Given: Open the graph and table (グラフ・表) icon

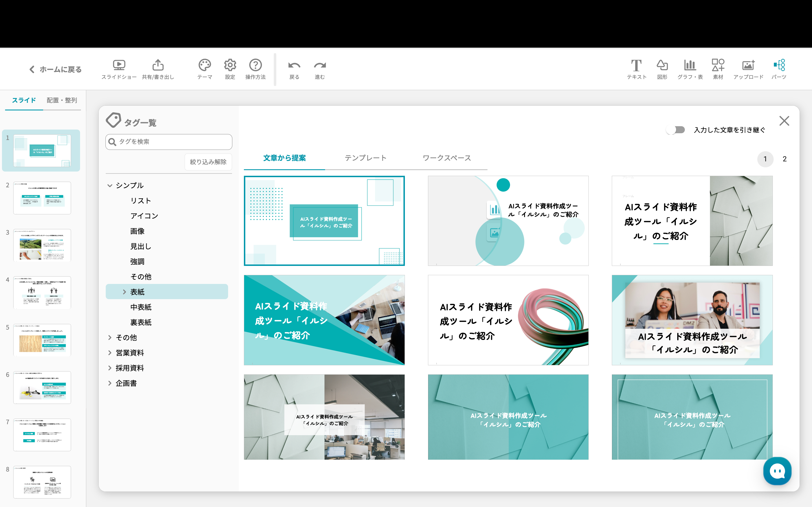Looking at the screenshot, I should click(690, 65).
